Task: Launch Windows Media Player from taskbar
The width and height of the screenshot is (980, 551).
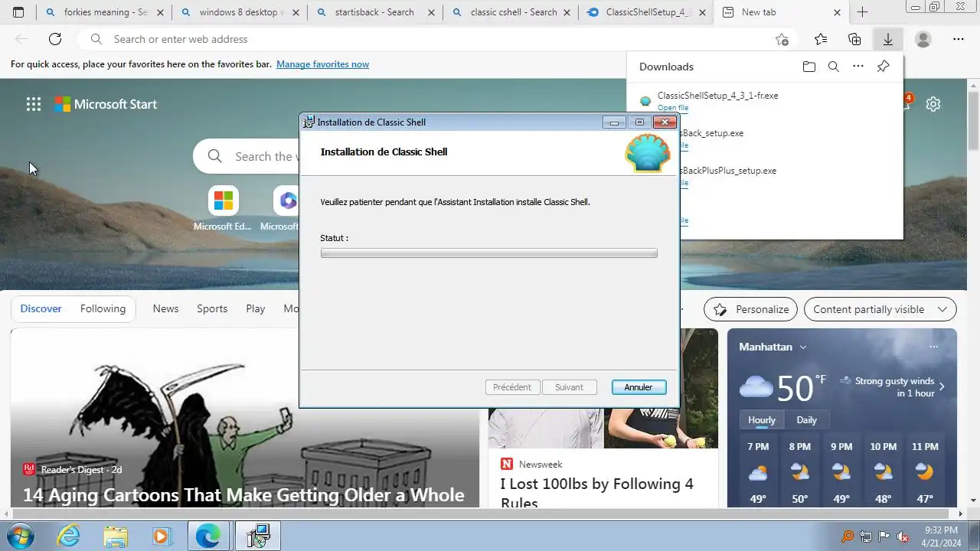Action: pos(161,536)
